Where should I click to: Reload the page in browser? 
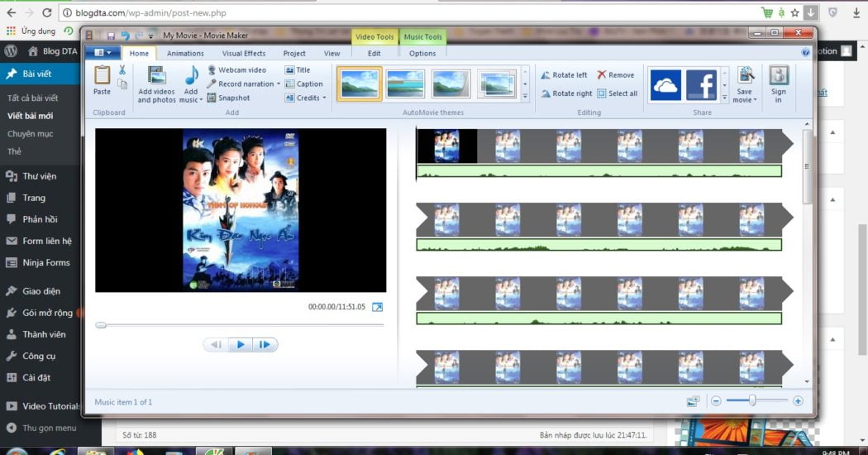47,12
